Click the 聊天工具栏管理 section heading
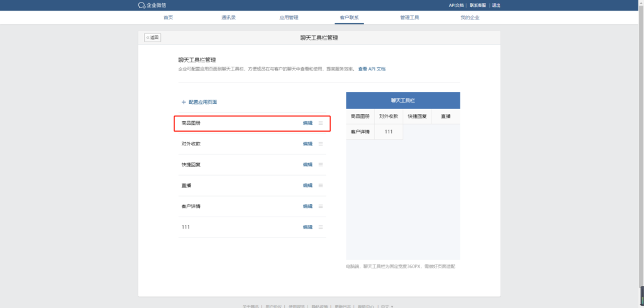 [197, 60]
